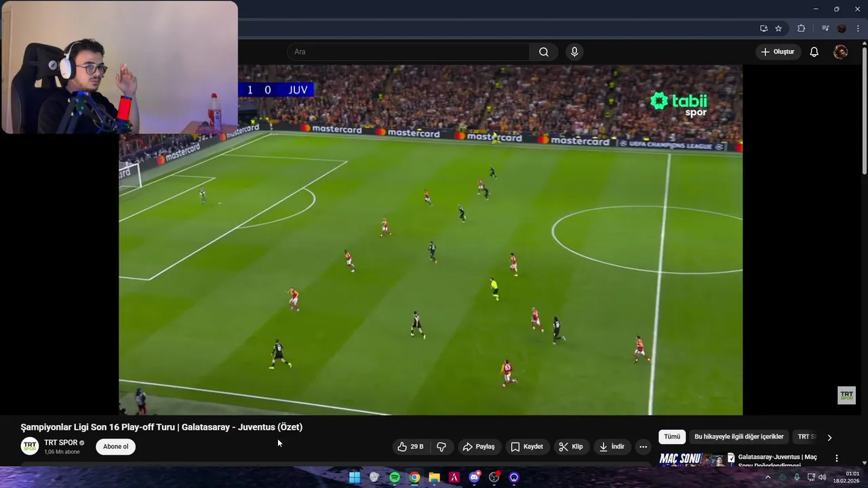Like the video (29 B)
The height and width of the screenshot is (488, 868).
(411, 447)
